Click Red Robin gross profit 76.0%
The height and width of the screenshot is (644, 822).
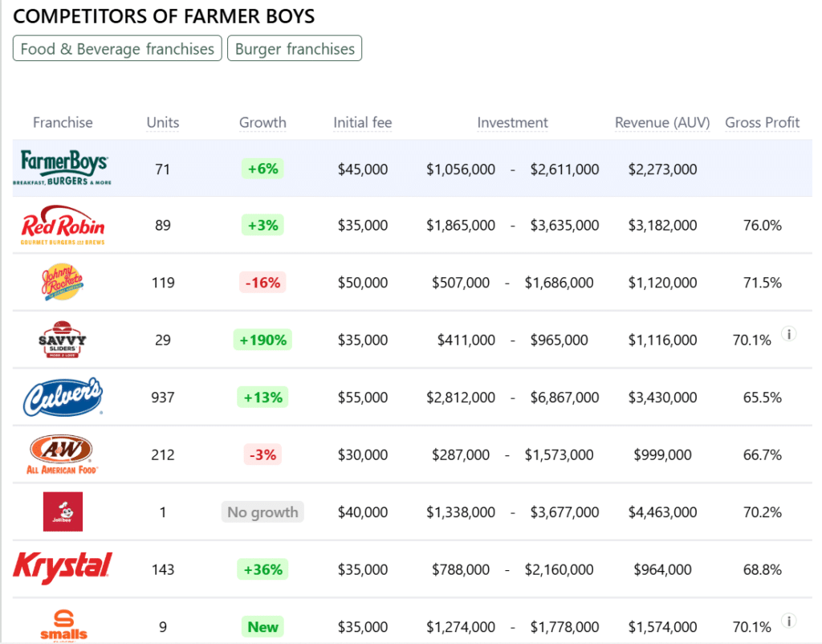pyautogui.click(x=763, y=226)
